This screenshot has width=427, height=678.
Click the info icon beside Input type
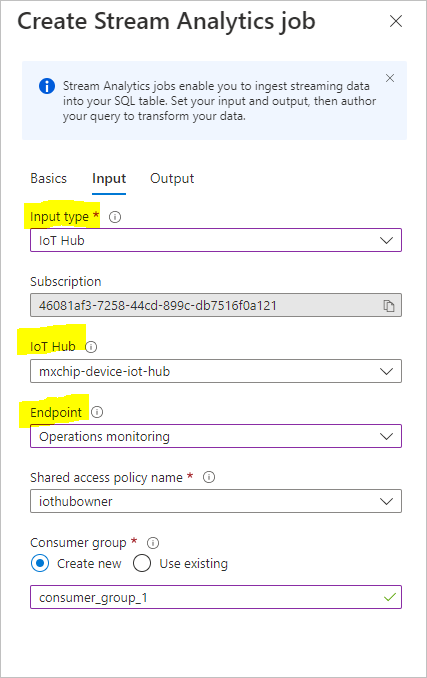[115, 217]
